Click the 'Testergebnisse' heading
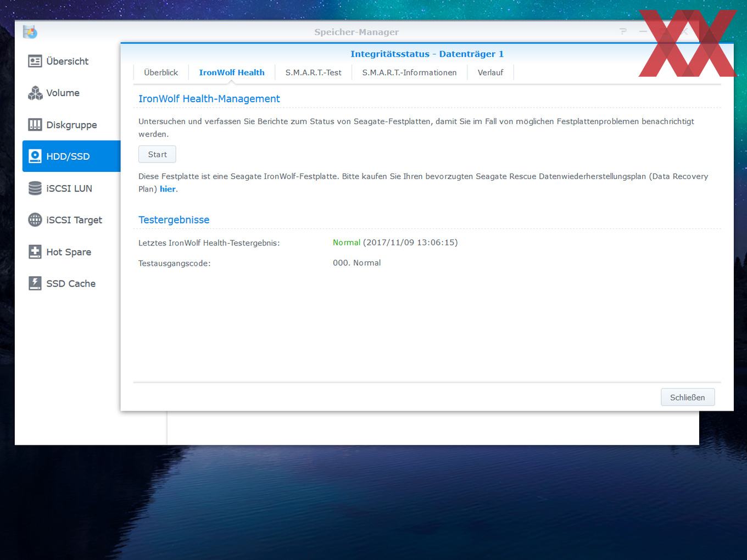This screenshot has height=560, width=747. tap(174, 220)
